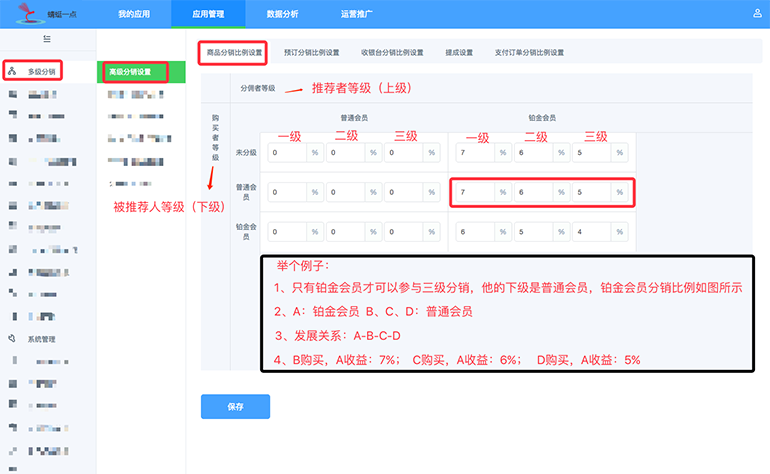The image size is (770, 474).
Task: Go to 数据分析 in the top navigation
Action: point(282,14)
